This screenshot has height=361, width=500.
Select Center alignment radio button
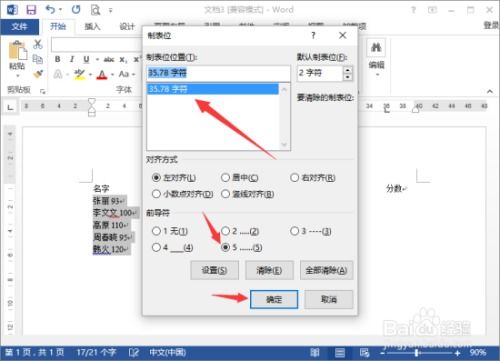click(225, 178)
